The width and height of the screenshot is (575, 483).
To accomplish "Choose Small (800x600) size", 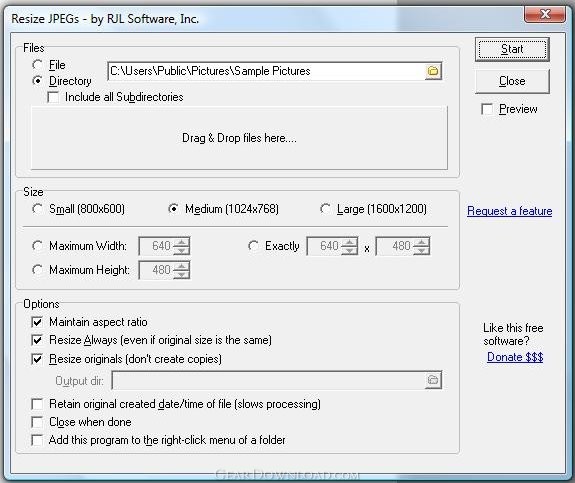I will click(37, 209).
